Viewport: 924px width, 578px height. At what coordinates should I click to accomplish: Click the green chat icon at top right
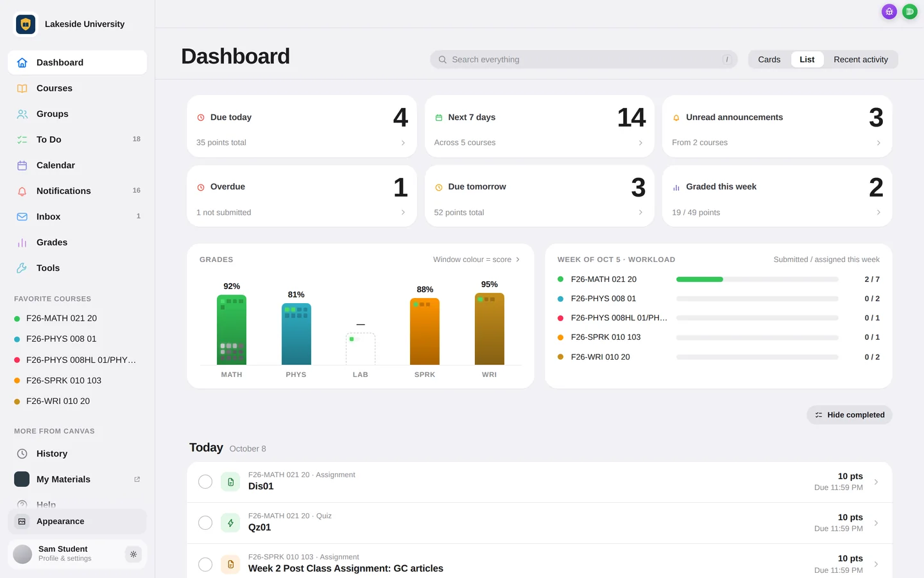coord(910,12)
